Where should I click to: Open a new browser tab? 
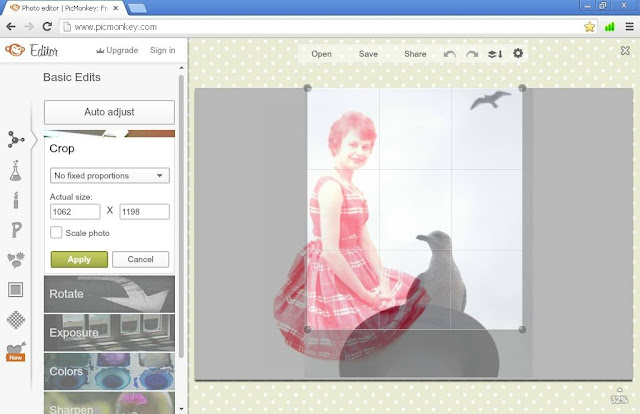(x=137, y=8)
